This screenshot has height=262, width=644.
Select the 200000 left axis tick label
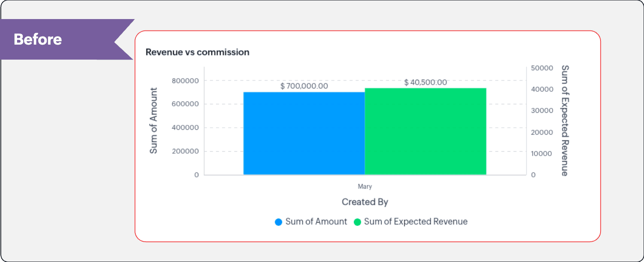[x=185, y=151]
